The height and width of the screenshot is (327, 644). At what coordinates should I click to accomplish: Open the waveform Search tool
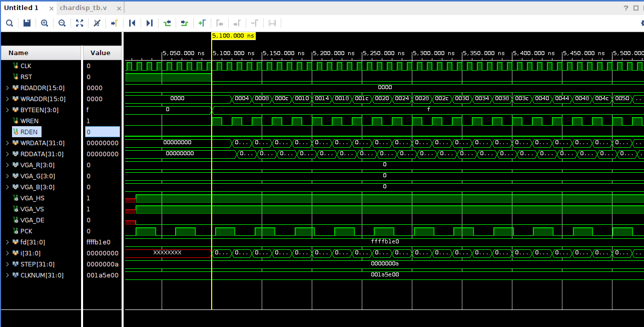(x=10, y=23)
